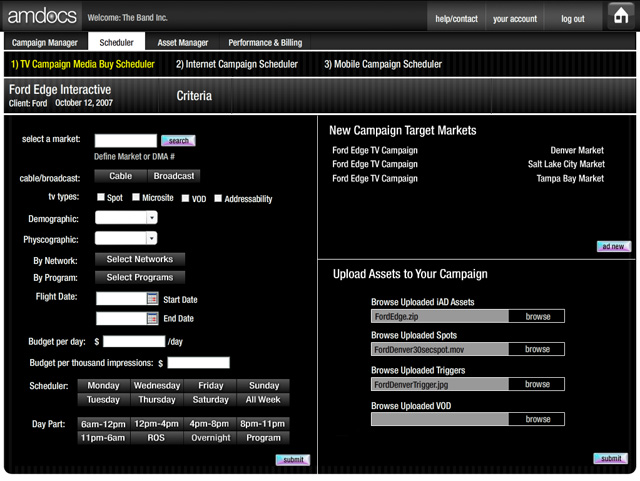
Task: Expand the Demographic dropdown
Action: (126, 217)
